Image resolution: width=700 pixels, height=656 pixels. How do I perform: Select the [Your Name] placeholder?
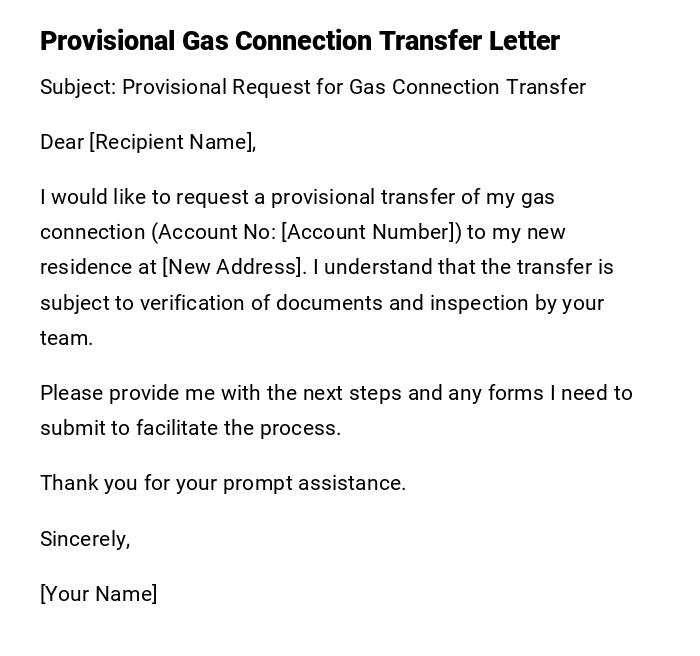99,594
